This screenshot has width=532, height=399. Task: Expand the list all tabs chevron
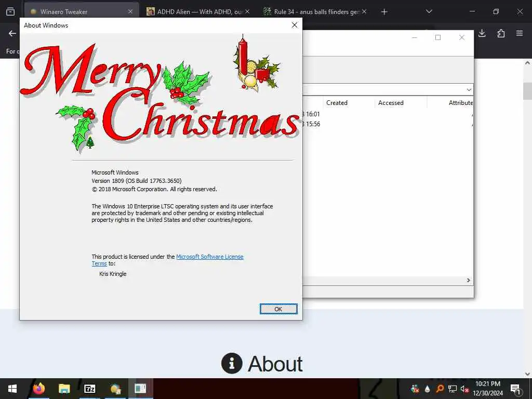pyautogui.click(x=429, y=11)
